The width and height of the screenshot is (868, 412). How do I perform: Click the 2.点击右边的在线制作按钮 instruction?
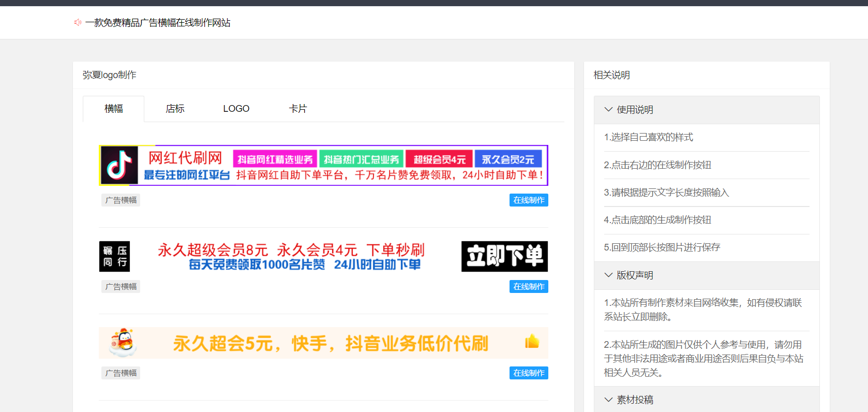[x=657, y=165]
